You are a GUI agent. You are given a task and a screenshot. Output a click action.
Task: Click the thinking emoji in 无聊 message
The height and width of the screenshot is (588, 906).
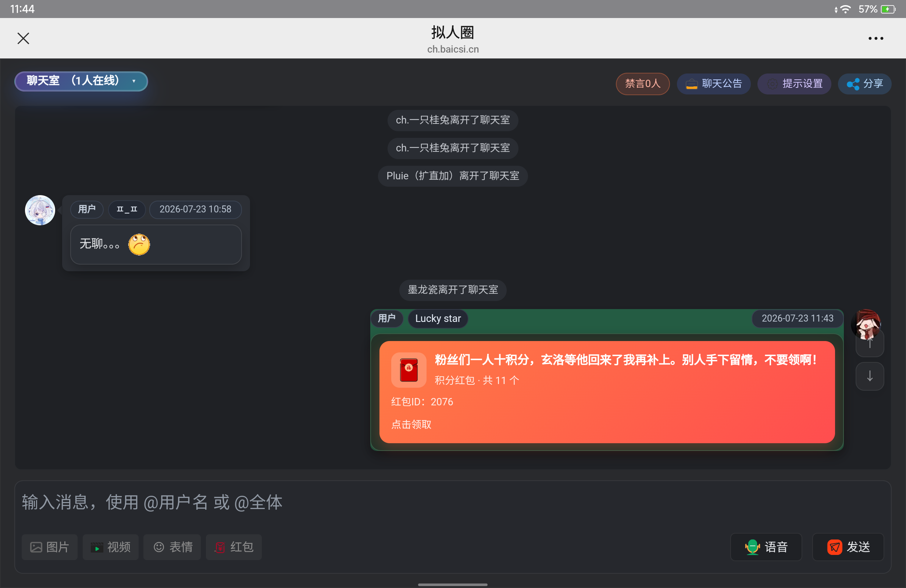pos(139,244)
